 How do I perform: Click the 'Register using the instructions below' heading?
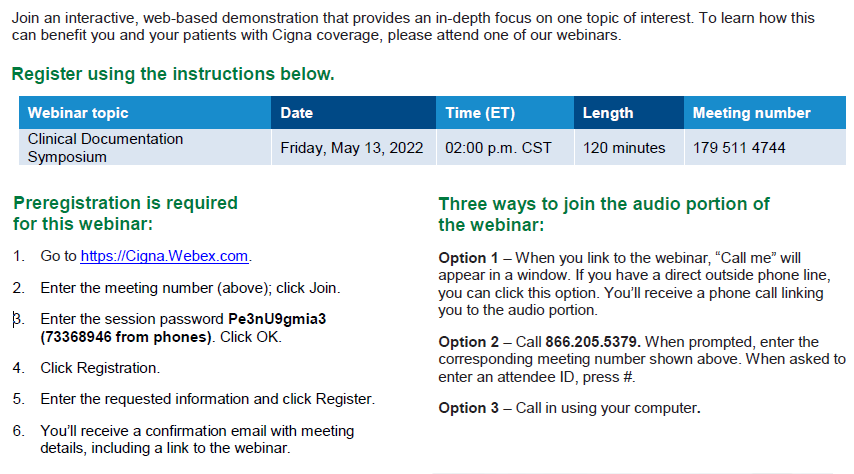173,74
